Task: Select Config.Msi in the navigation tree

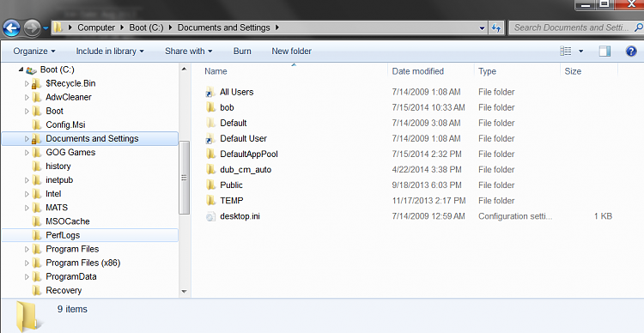Action: 66,124
